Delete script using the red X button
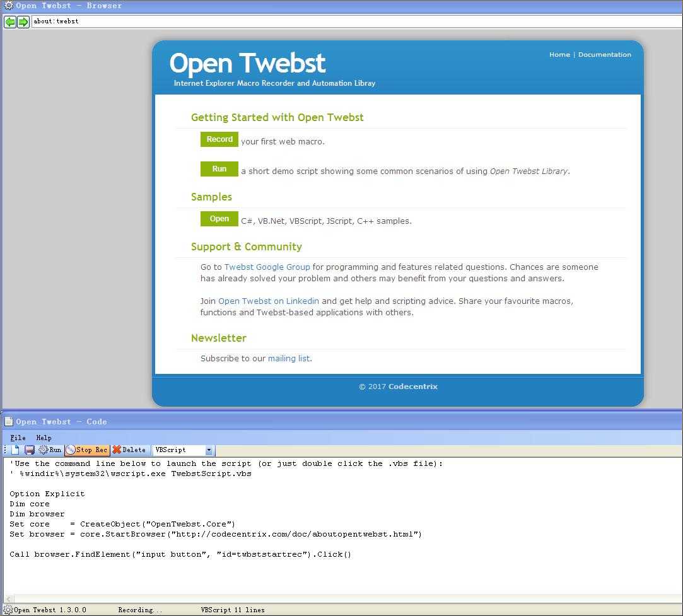Screen dimensions: 683x616 click(129, 450)
